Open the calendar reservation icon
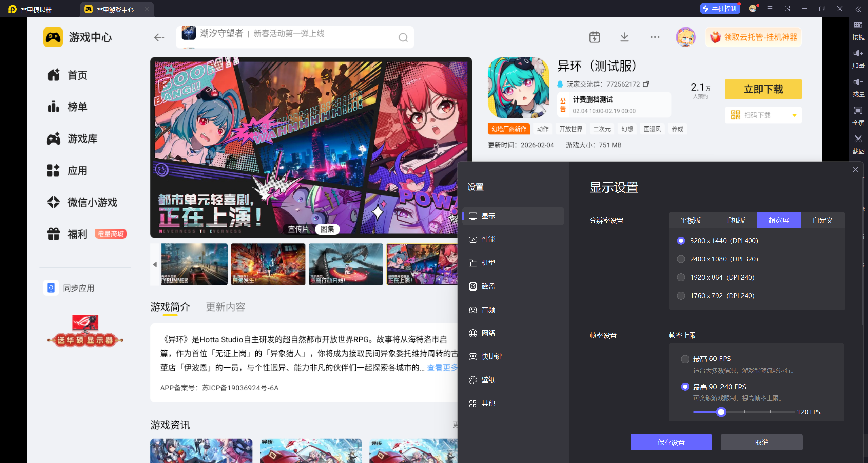Screen dimensions: 868x463 (594, 37)
